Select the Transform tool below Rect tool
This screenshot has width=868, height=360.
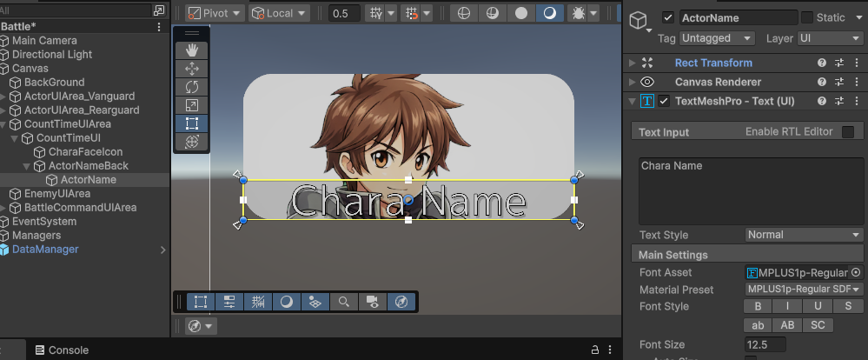click(192, 141)
